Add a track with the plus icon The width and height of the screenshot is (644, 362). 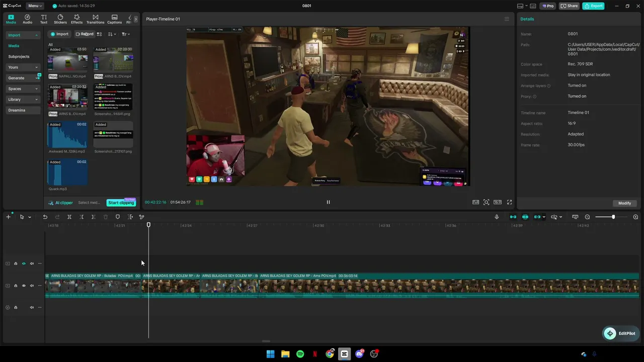8,217
